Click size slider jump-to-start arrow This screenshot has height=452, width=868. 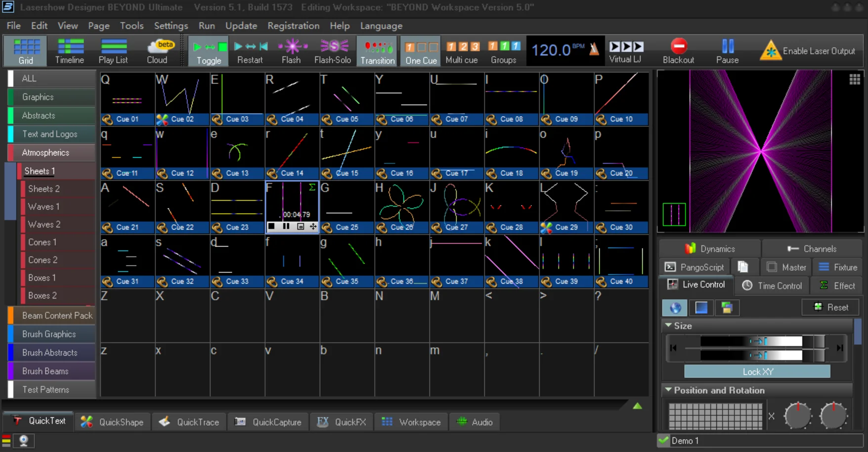tap(673, 348)
